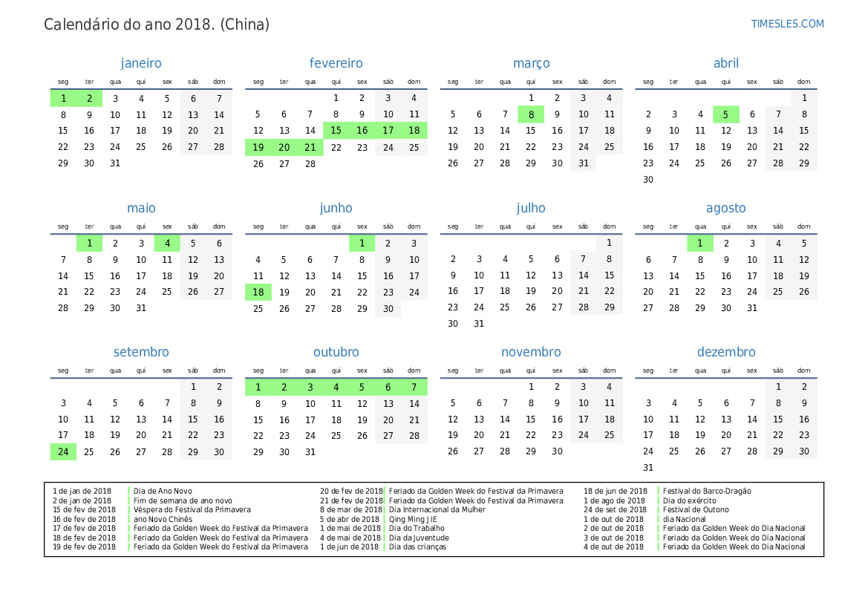Click February 16 Chinese New Year date
Viewport: 868px width, 614px height.
(362, 131)
